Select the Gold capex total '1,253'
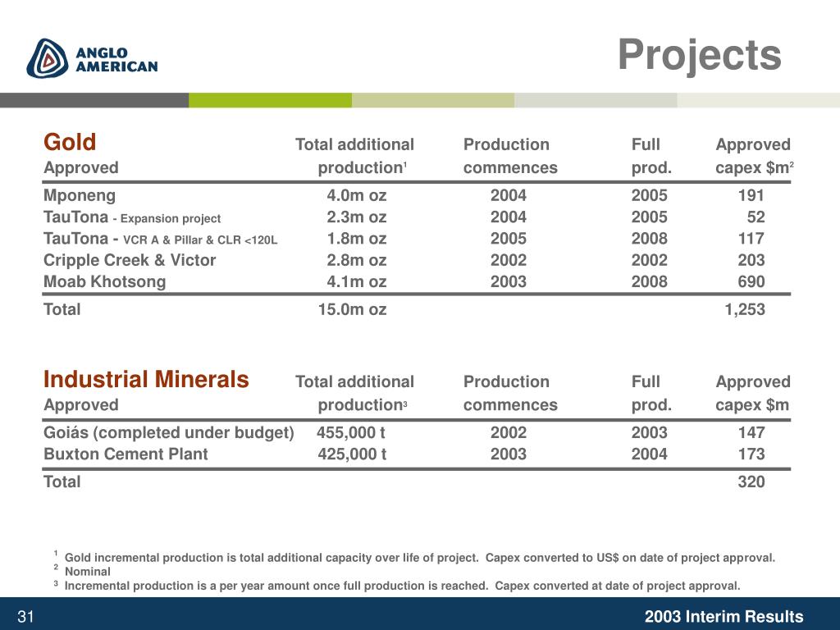The image size is (840, 630). pos(745,309)
